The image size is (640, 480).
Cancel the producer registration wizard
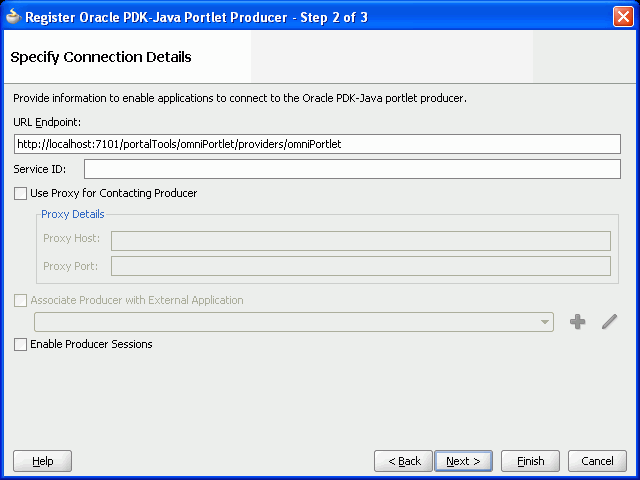597,461
